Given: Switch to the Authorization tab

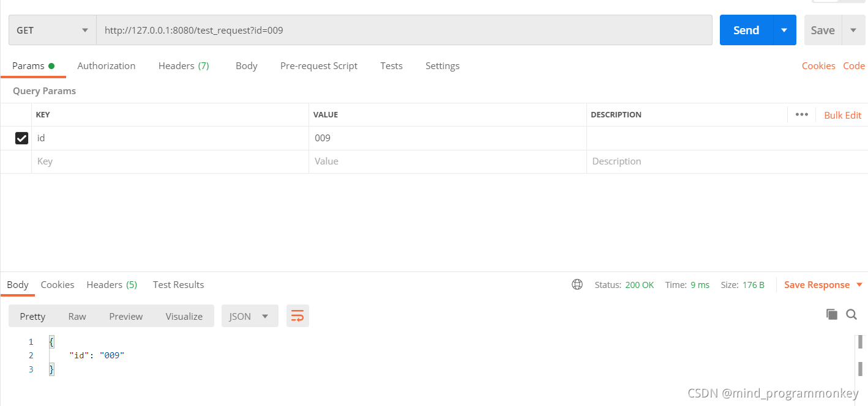Looking at the screenshot, I should click(107, 66).
